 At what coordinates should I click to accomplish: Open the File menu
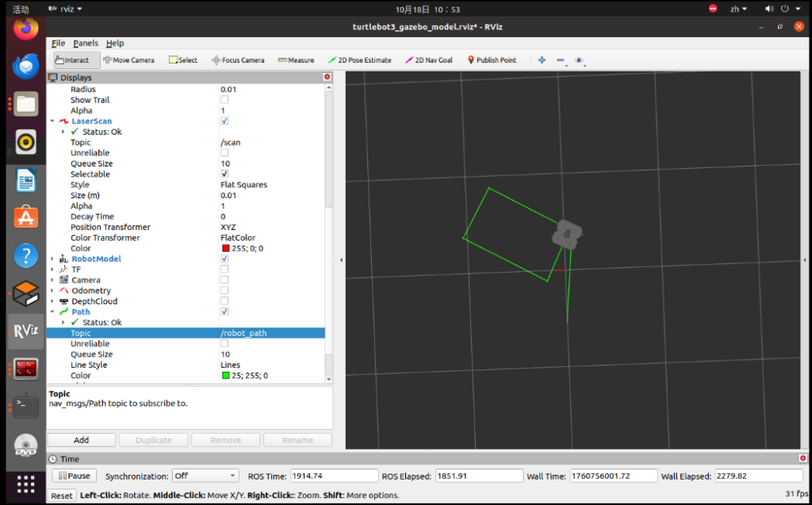[58, 44]
